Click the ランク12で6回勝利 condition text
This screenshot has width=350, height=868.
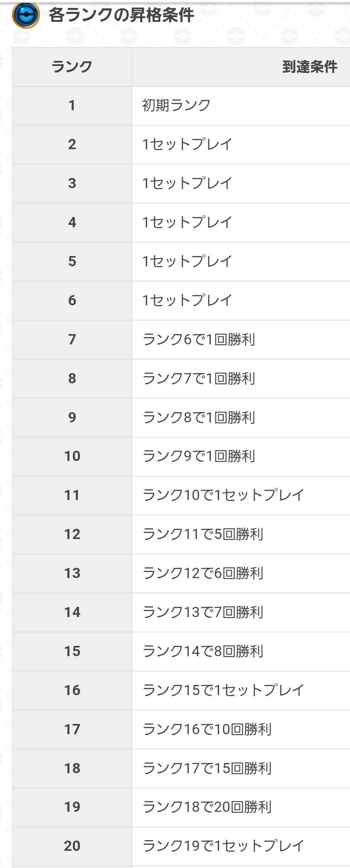click(203, 573)
